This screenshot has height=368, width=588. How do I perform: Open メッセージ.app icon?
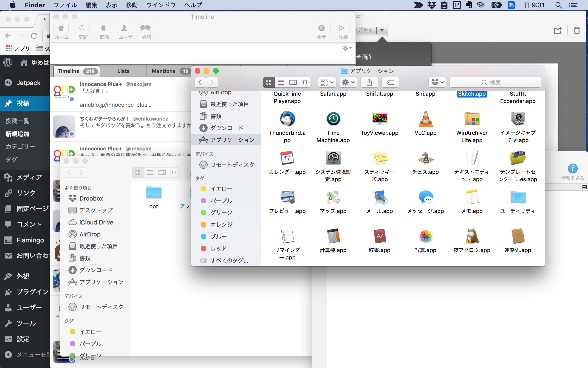coord(425,197)
